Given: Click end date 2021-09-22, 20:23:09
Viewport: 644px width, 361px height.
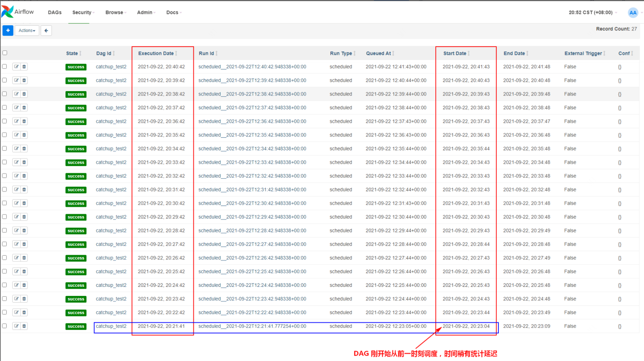Looking at the screenshot, I should (527, 326).
